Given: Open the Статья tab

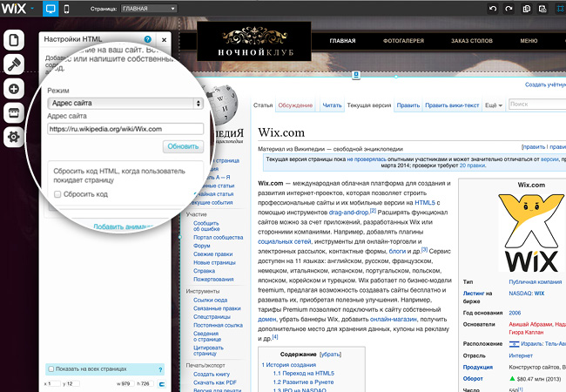Looking at the screenshot, I should (263, 105).
